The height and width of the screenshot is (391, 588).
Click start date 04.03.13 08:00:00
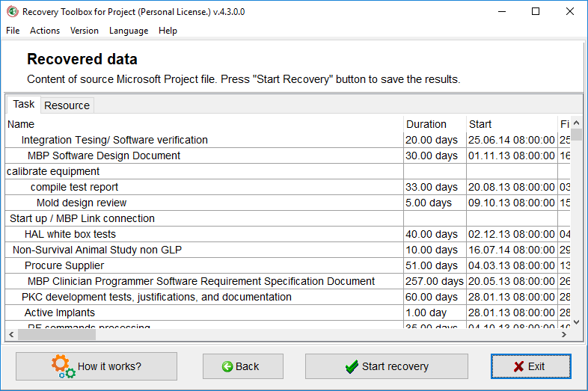[512, 266]
